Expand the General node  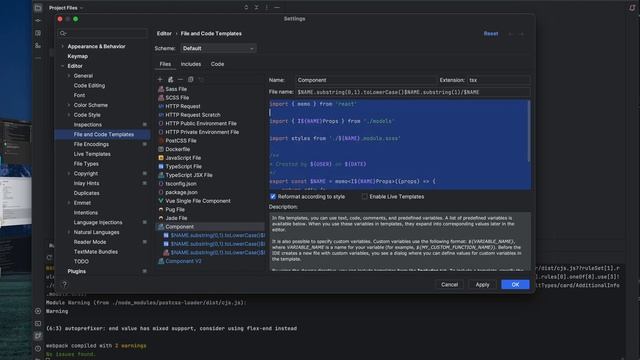coord(69,76)
